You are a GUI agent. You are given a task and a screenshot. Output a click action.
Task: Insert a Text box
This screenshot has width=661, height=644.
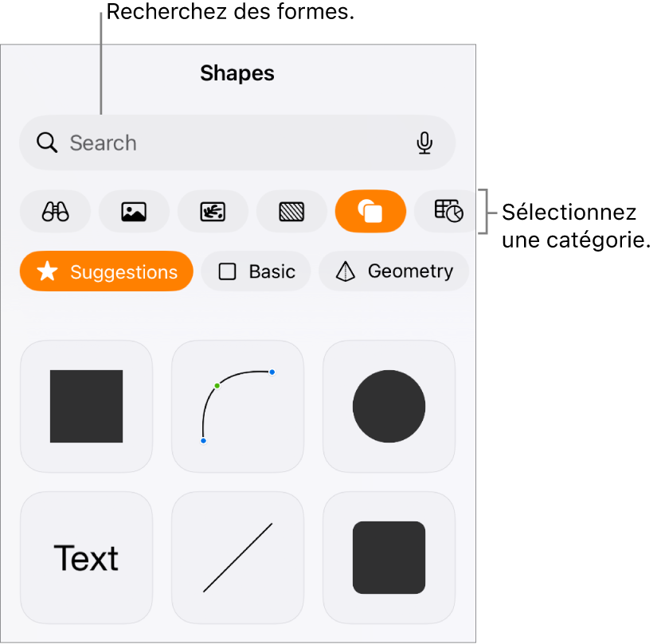[x=87, y=557]
